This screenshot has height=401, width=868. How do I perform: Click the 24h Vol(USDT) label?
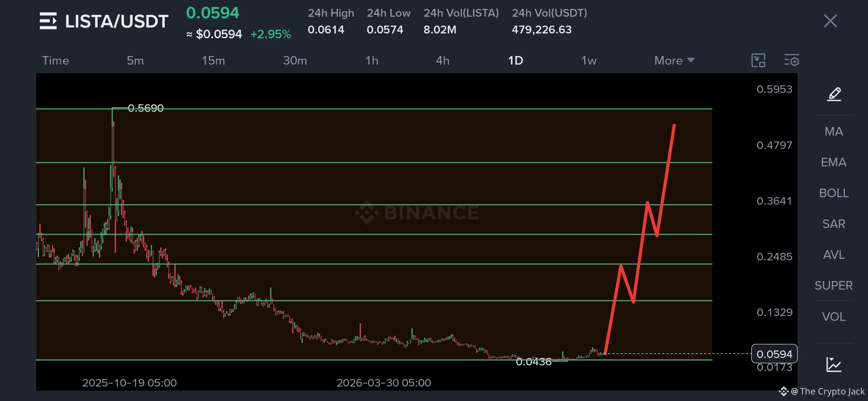(x=550, y=13)
